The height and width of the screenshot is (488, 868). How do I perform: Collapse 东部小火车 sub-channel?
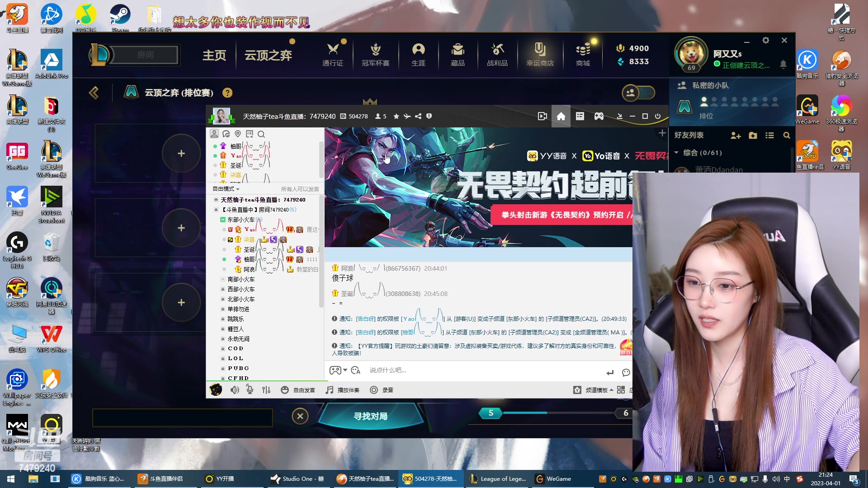pos(222,220)
